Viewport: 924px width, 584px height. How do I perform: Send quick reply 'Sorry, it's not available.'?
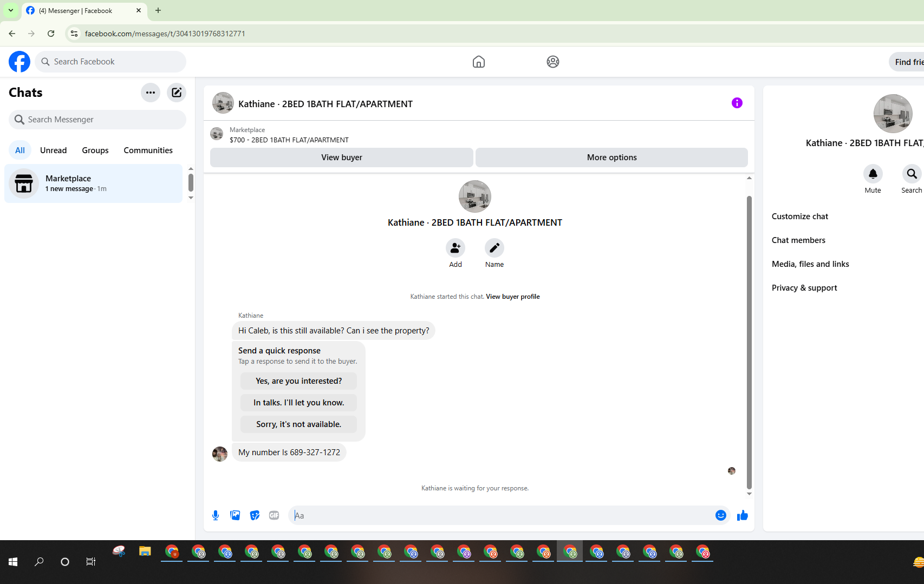click(299, 424)
